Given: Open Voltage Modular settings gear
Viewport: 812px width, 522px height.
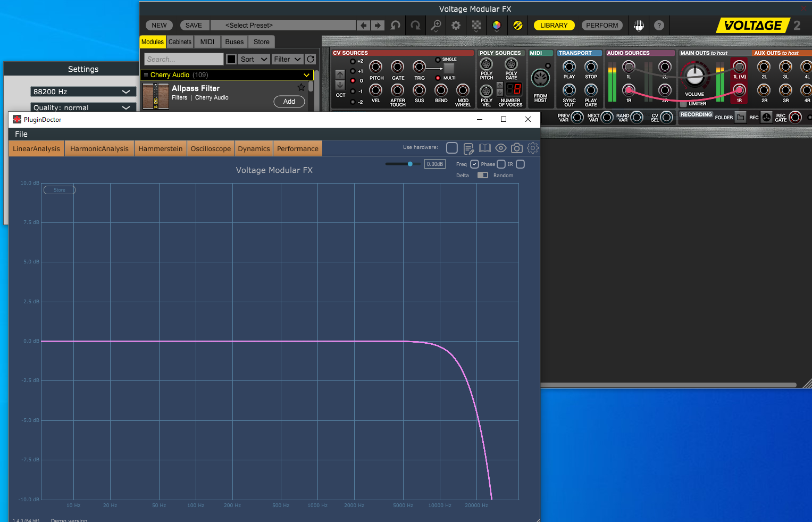Looking at the screenshot, I should click(x=456, y=25).
